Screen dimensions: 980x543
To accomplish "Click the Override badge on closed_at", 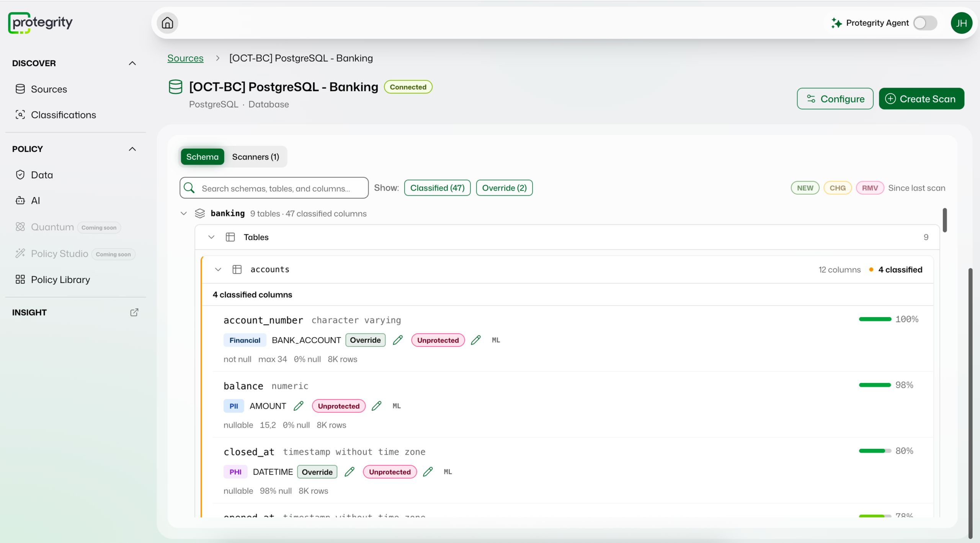I will click(x=317, y=472).
